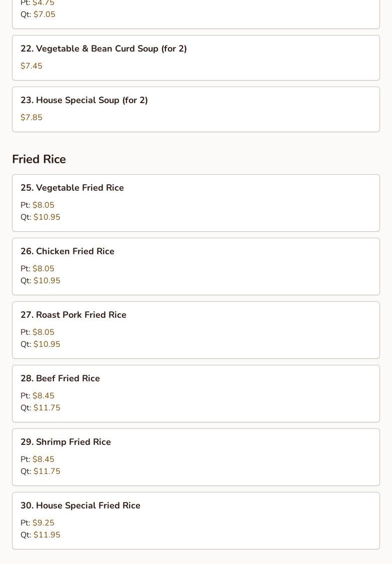Choose pint price of Vegetable Fried Rice

coord(43,205)
